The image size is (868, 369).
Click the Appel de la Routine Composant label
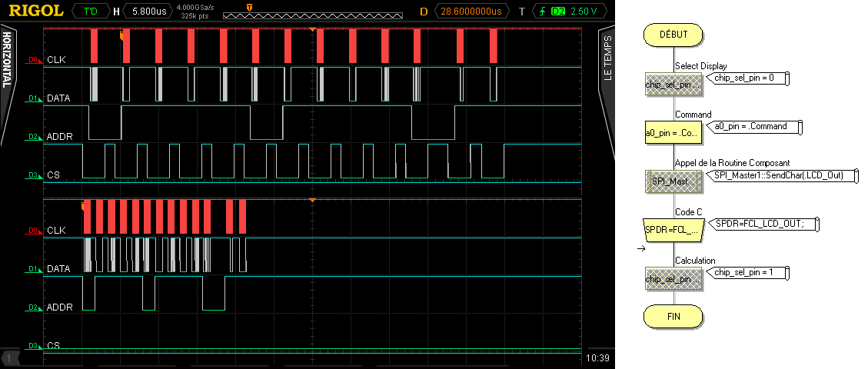pos(733,163)
